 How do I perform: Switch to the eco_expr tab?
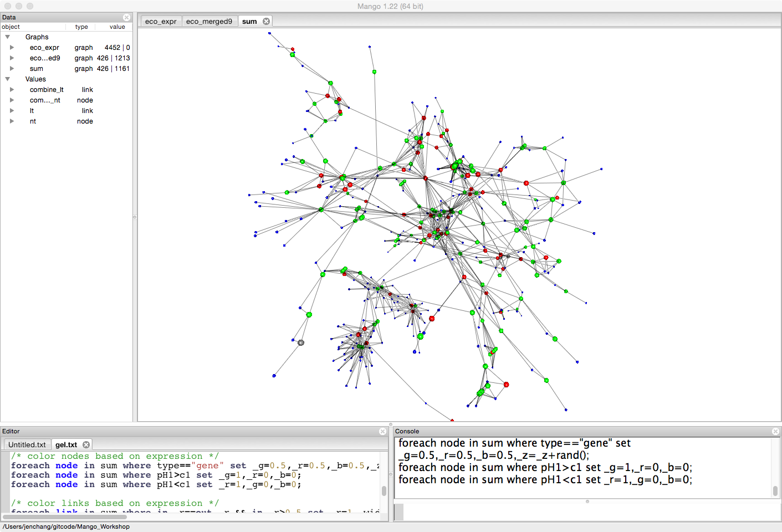tap(161, 22)
